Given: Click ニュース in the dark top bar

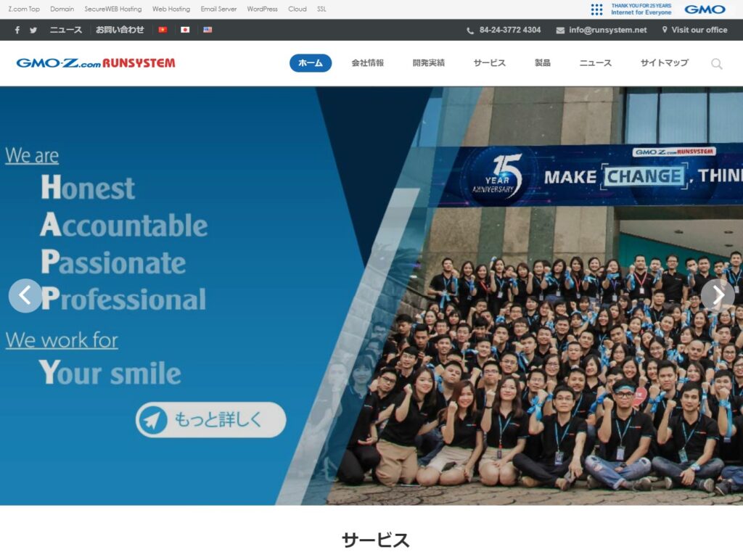Looking at the screenshot, I should [66, 30].
